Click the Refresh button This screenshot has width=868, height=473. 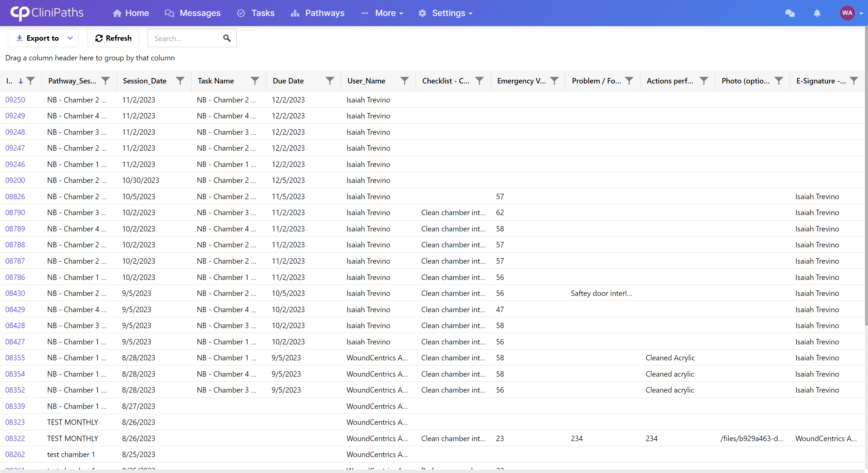pyautogui.click(x=113, y=38)
